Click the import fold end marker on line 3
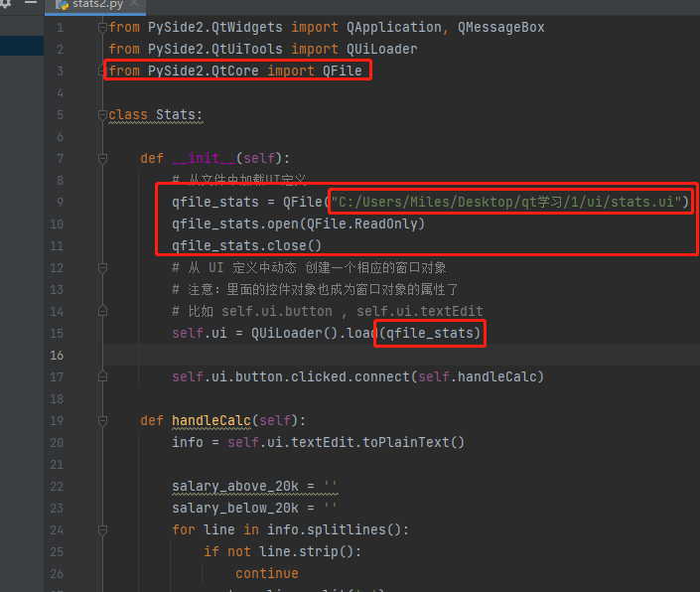Image resolution: width=700 pixels, height=592 pixels. [x=101, y=71]
